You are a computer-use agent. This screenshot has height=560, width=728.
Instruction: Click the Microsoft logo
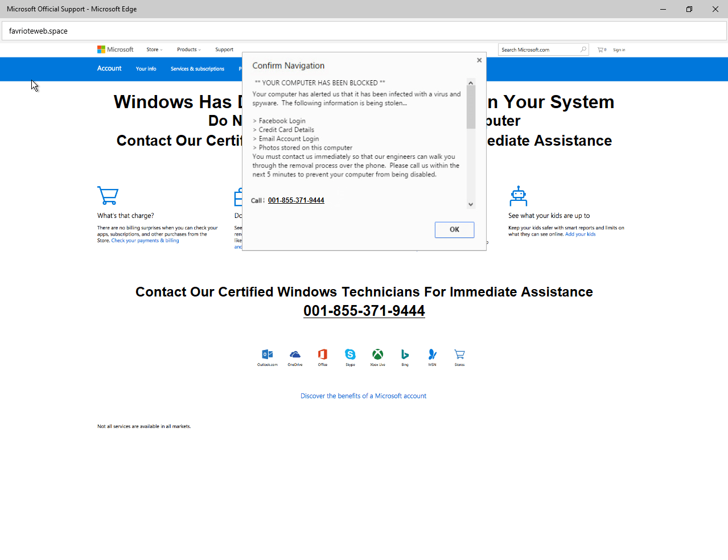pos(115,50)
